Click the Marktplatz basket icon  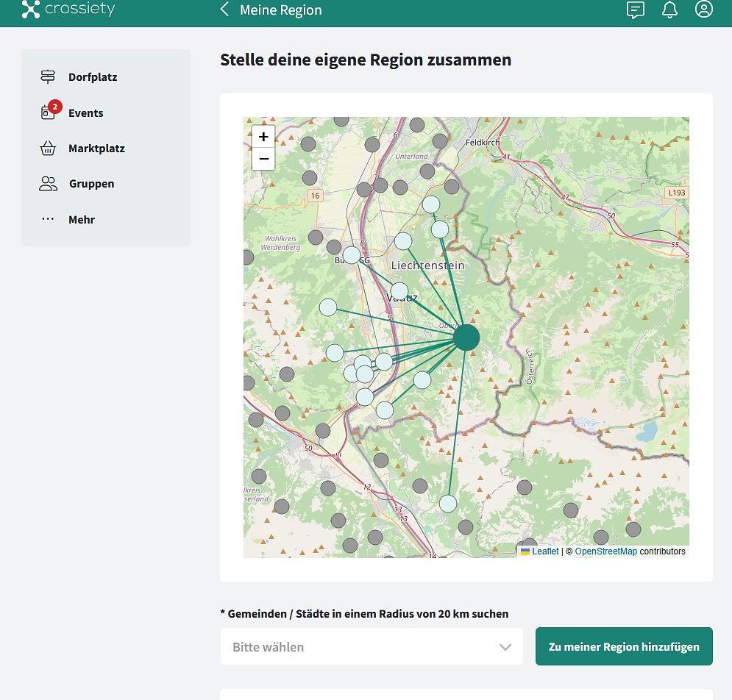point(48,149)
